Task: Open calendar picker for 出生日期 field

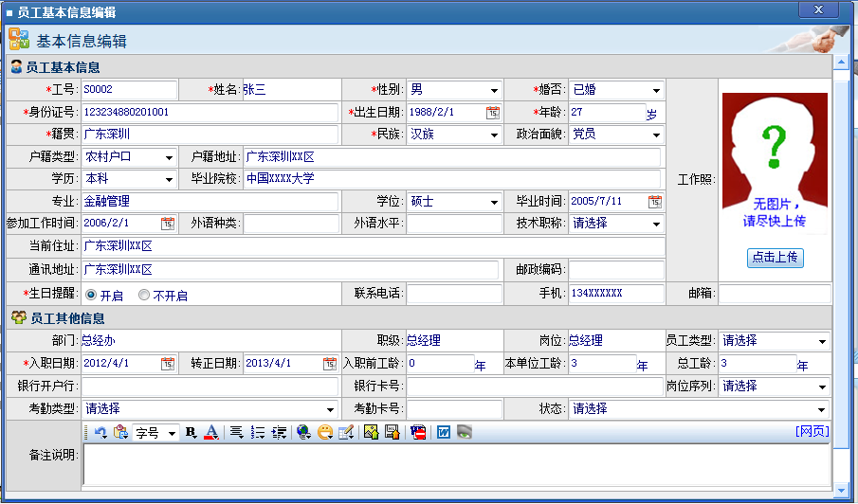Action: [492, 113]
